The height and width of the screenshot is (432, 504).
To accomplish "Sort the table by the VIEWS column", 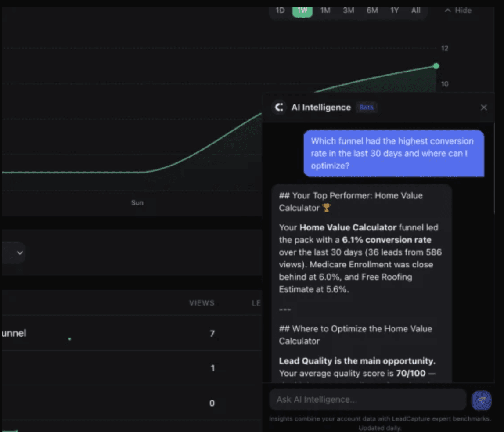I will (x=202, y=303).
